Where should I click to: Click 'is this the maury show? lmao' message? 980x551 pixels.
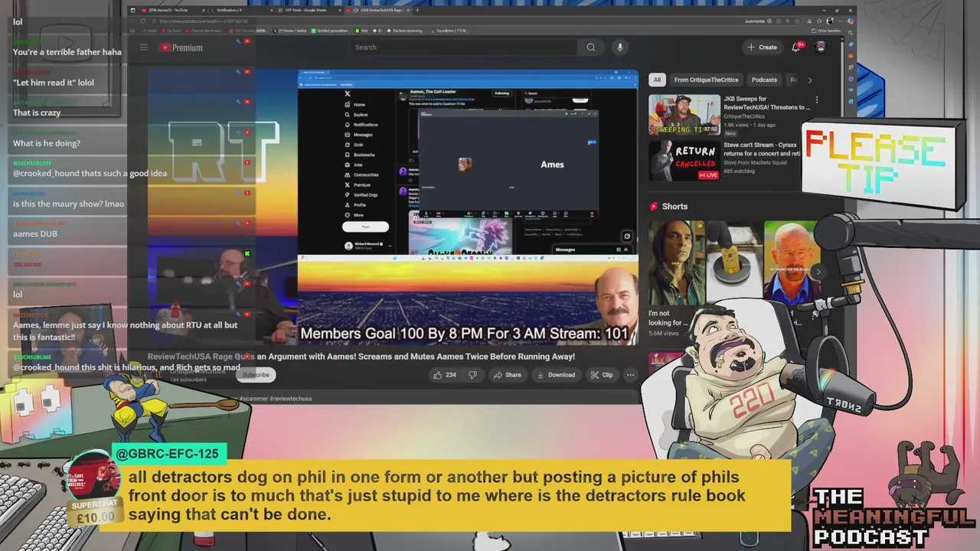click(68, 204)
